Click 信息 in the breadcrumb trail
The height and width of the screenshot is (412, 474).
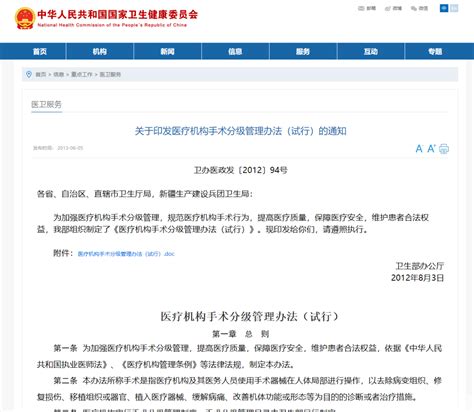coord(59,74)
